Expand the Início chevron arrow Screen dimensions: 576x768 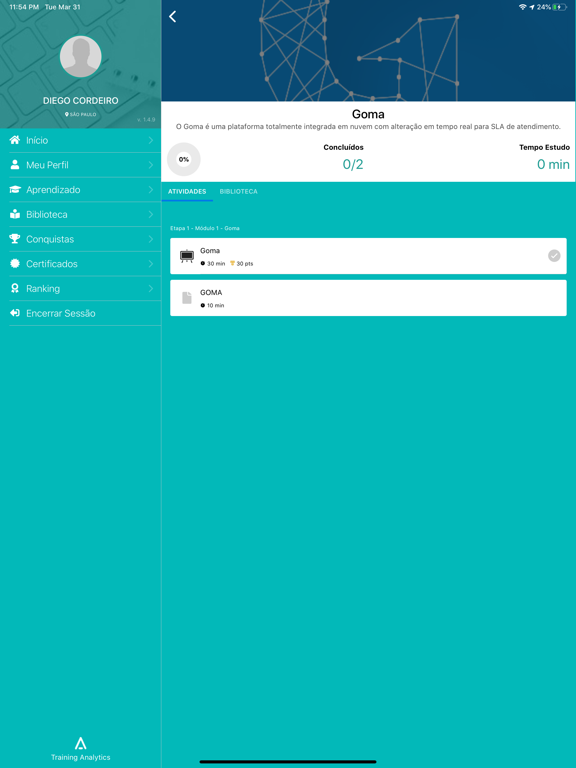[151, 140]
